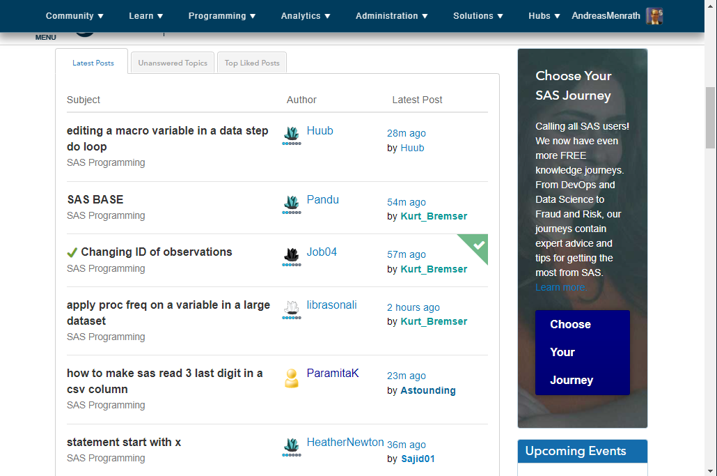Open the Administration dropdown
The image size is (717, 476).
(392, 16)
